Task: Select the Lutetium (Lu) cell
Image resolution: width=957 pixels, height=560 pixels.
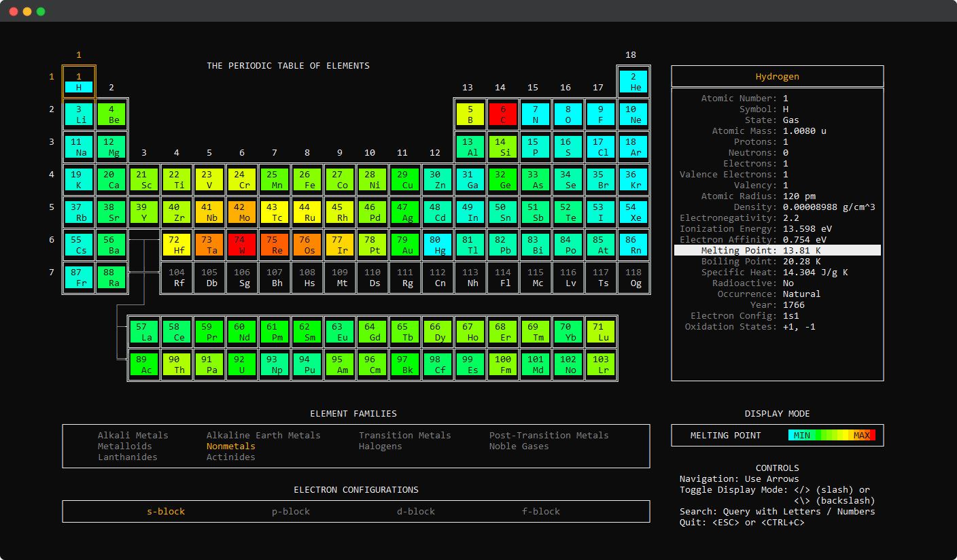Action: (601, 332)
